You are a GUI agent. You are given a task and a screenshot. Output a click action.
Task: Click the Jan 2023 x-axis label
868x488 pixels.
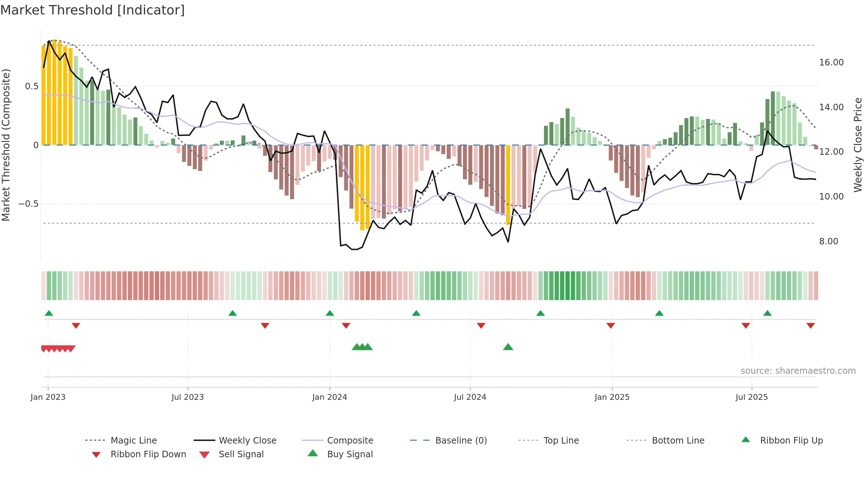pyautogui.click(x=48, y=397)
